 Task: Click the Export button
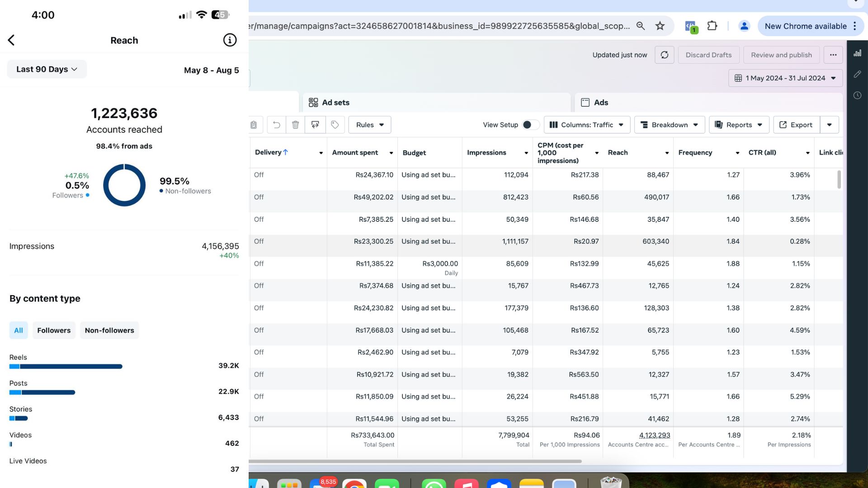click(796, 125)
